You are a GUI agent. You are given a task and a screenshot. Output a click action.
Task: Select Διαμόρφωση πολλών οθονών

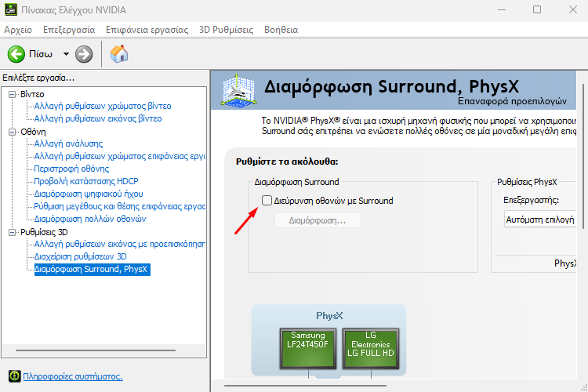click(x=90, y=219)
